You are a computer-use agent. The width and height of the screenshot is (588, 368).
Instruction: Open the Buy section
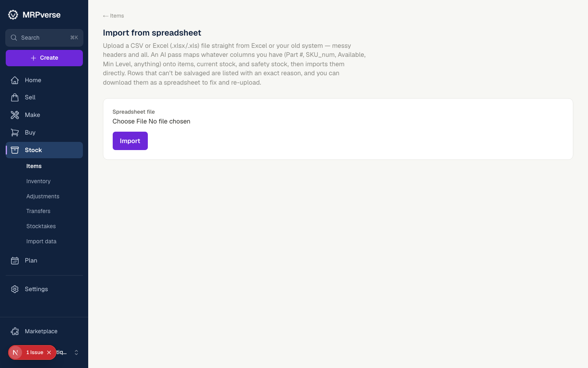click(44, 132)
